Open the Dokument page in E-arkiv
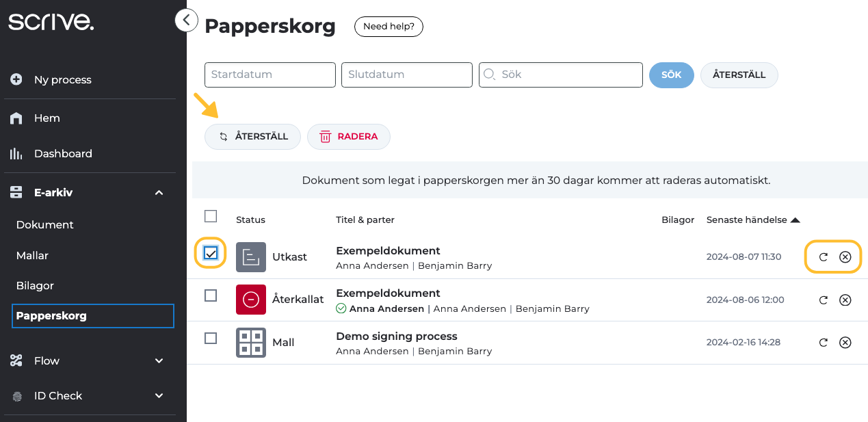This screenshot has height=422, width=868. tap(45, 224)
